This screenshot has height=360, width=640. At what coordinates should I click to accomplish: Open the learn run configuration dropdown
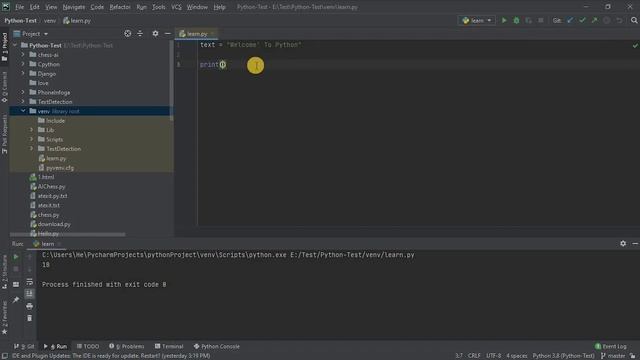[477, 20]
